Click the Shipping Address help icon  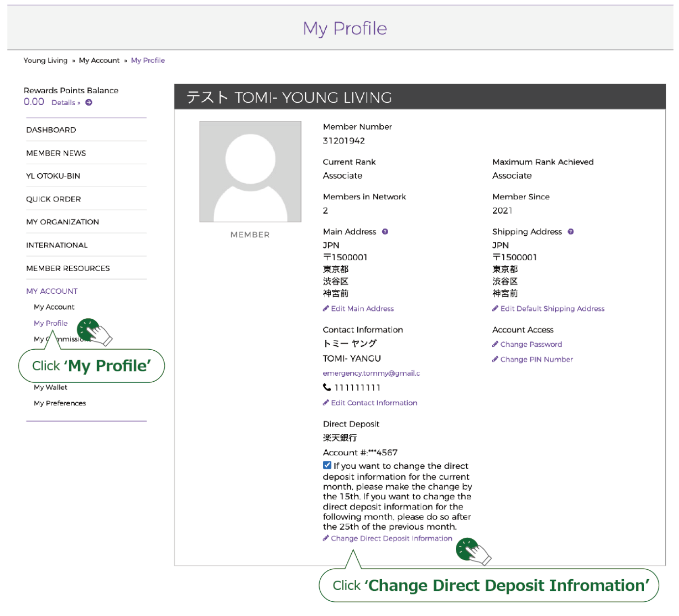pos(570,232)
